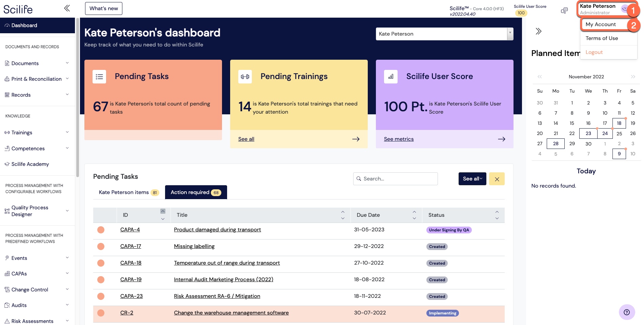
Task: Click the Competences sidebar icon
Action: click(7, 148)
